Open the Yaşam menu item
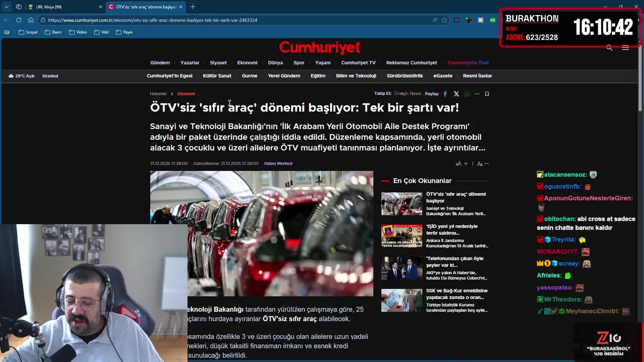The width and height of the screenshot is (644, 362). [323, 63]
